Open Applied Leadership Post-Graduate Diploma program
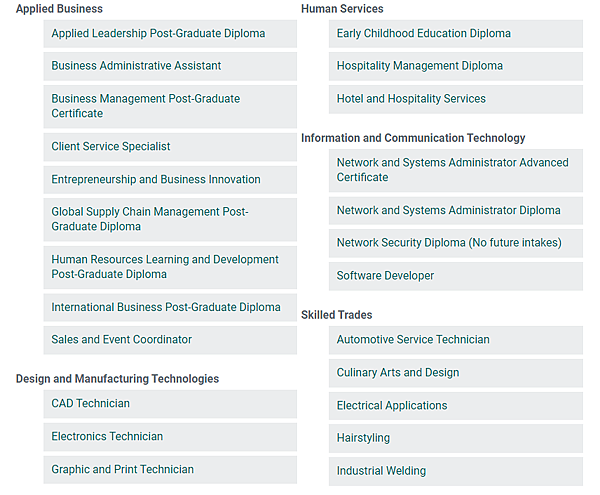Screen dimensions: 600x495 (158, 33)
